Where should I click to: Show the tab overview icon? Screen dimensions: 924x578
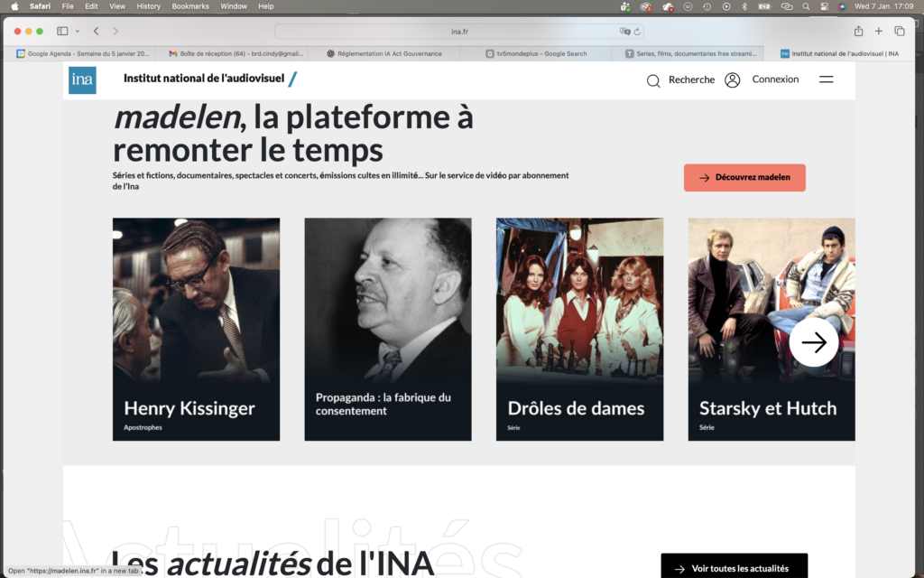coord(900,32)
